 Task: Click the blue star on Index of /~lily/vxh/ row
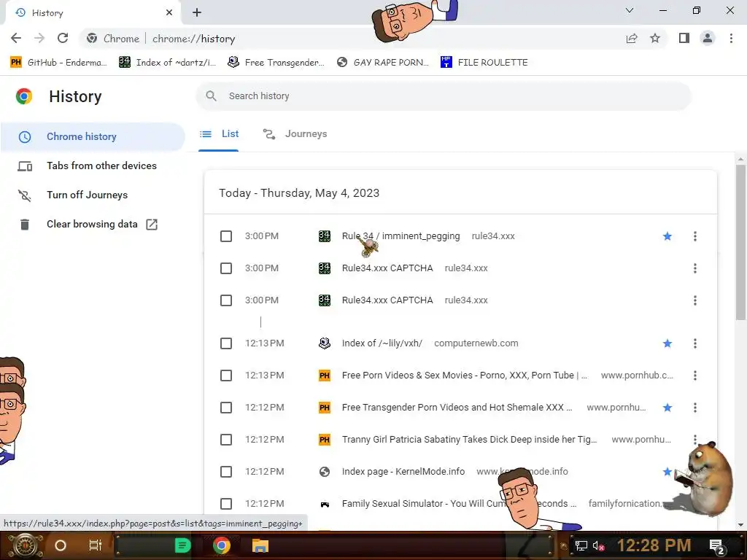point(667,343)
